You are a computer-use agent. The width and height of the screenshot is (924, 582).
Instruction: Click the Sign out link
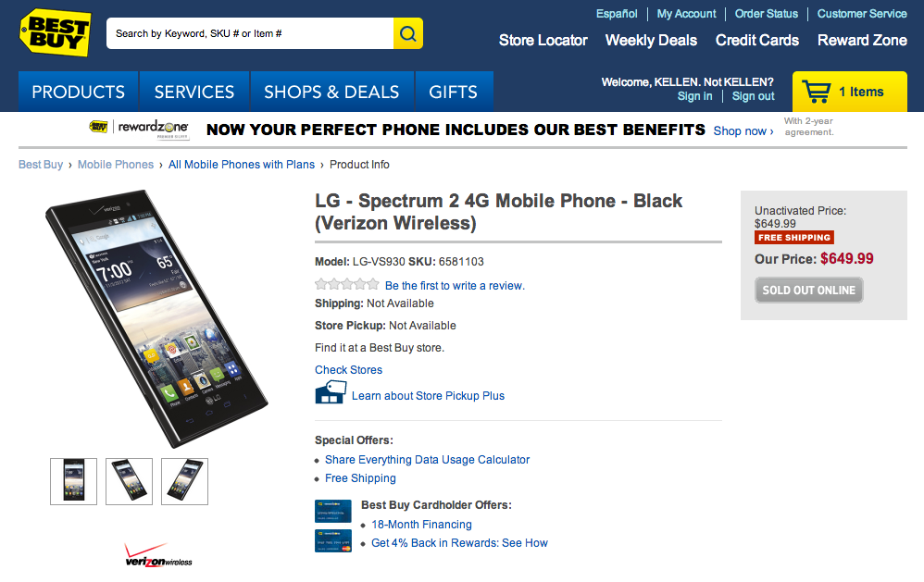coord(753,96)
